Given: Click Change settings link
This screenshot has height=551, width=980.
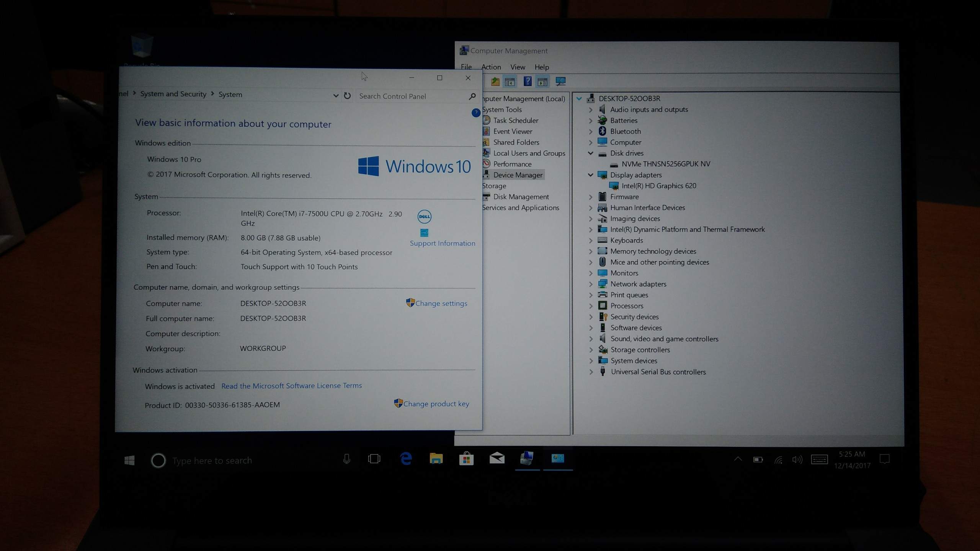Looking at the screenshot, I should [x=441, y=303].
